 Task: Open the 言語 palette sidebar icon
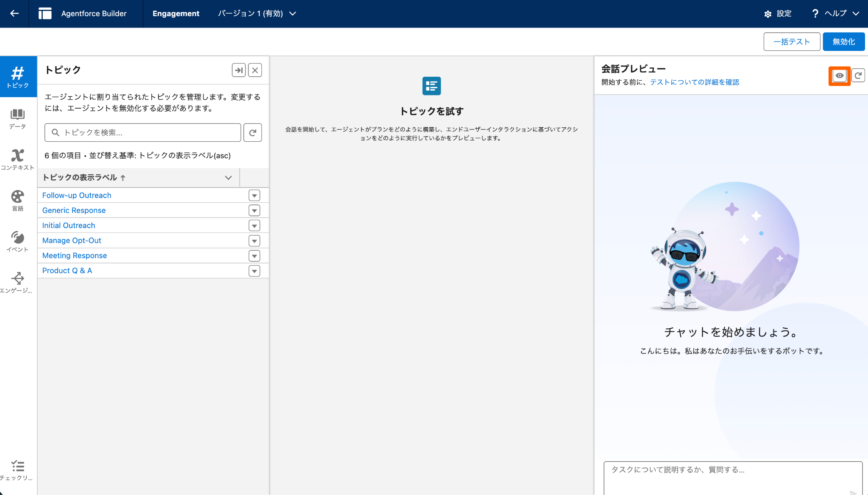[x=18, y=200]
